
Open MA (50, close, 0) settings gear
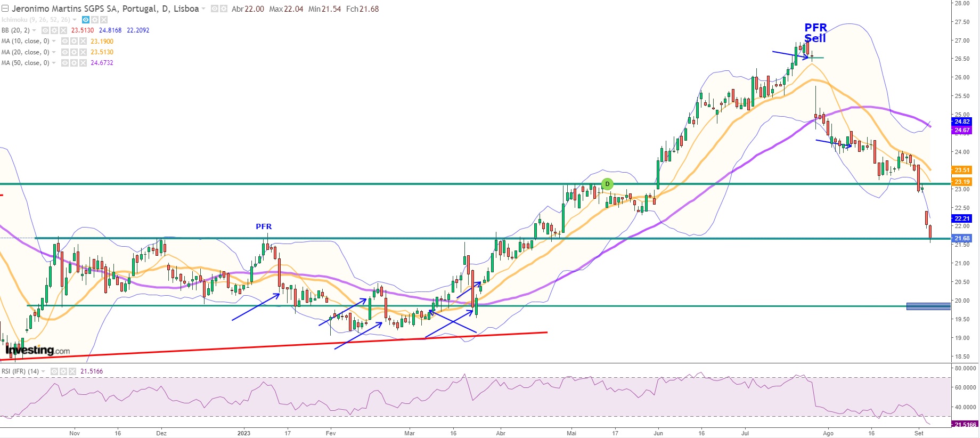tap(73, 63)
